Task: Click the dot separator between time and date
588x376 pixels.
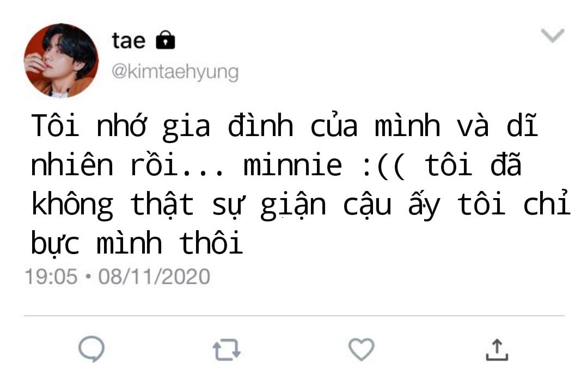Action: coord(88,276)
